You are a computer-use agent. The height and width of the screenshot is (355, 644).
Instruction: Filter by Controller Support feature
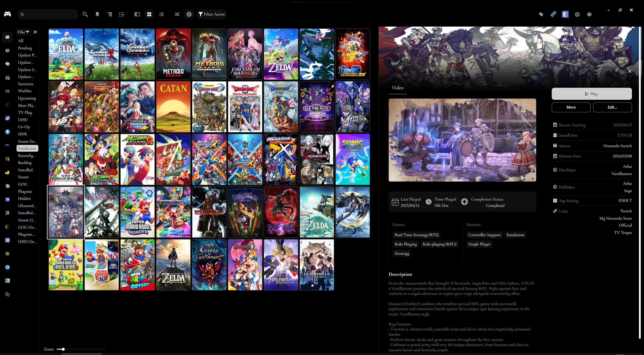[485, 235]
